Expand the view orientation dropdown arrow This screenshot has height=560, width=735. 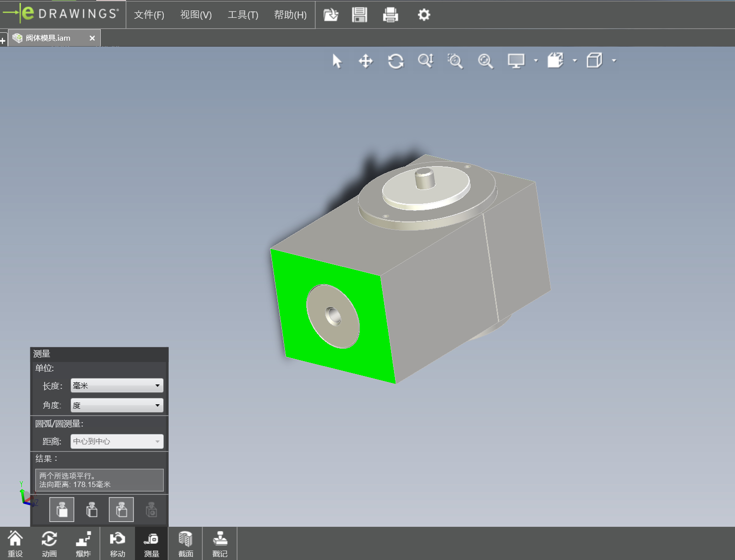coord(575,61)
